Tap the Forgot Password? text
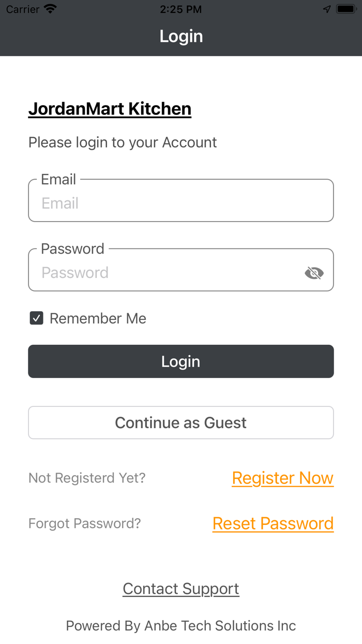Viewport: 362px width, 644px height. [84, 523]
